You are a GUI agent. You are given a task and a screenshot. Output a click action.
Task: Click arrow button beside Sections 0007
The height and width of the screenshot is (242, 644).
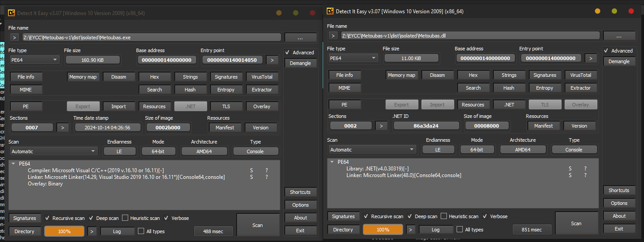point(63,127)
